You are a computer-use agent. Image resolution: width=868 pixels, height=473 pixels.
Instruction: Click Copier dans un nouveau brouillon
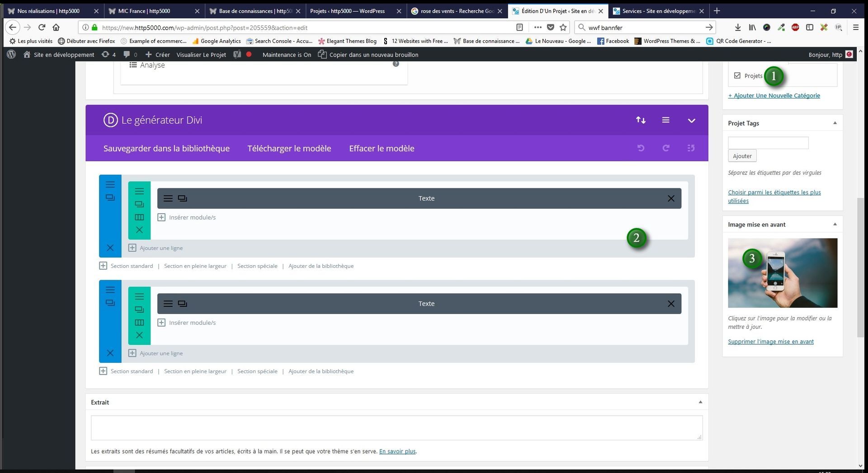[368, 55]
